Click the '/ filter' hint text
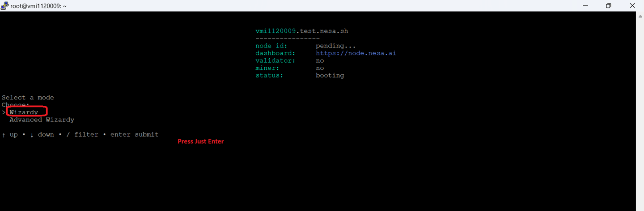Image resolution: width=644 pixels, height=211 pixels. pos(82,134)
